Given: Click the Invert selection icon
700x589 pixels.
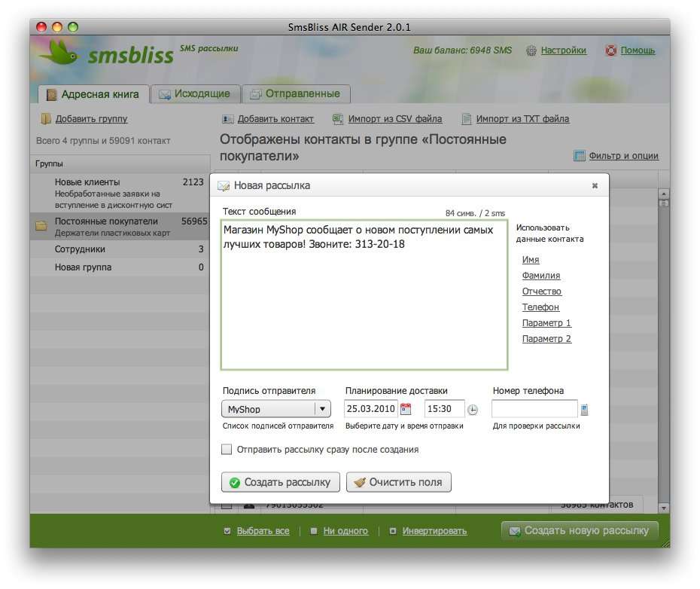Looking at the screenshot, I should 393,530.
